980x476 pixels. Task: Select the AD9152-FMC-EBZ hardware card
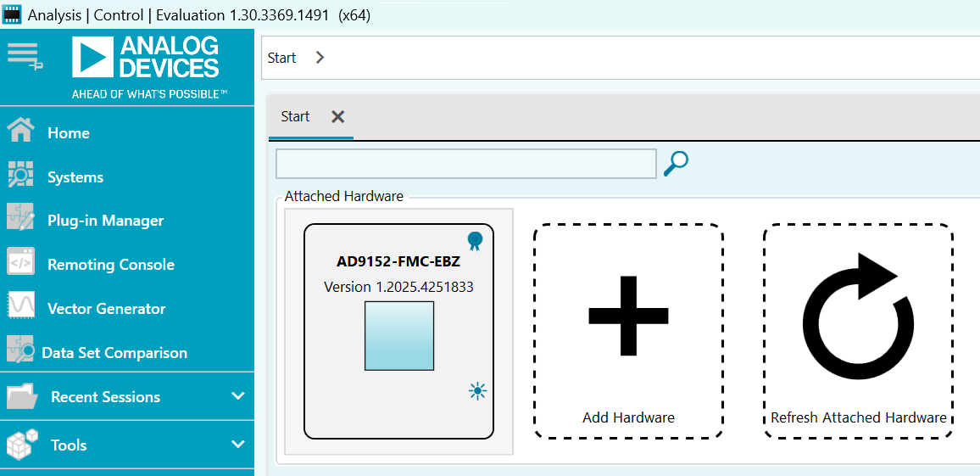398,331
